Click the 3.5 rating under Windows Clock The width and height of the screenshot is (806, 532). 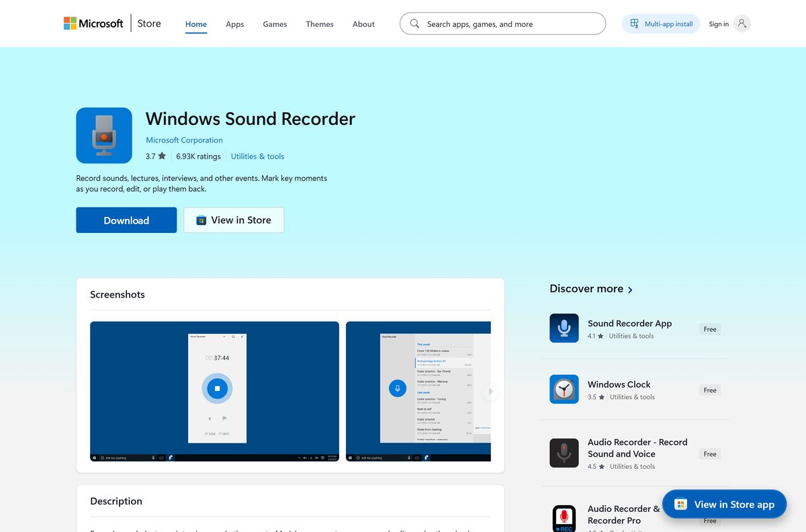point(596,397)
